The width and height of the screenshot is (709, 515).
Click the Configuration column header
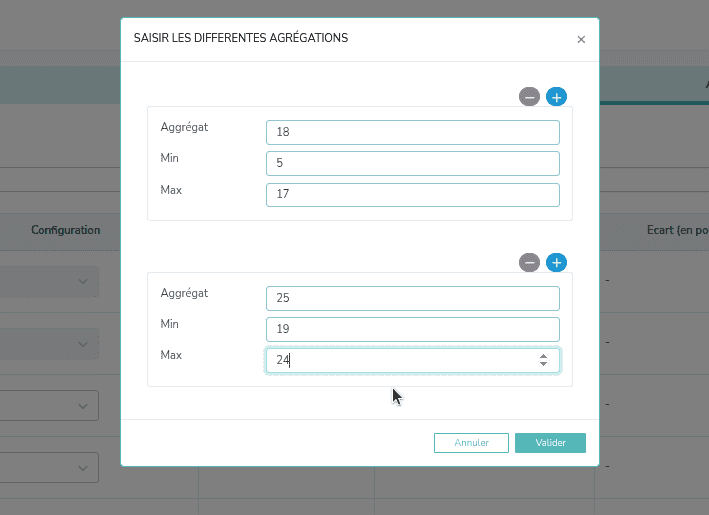tap(65, 230)
